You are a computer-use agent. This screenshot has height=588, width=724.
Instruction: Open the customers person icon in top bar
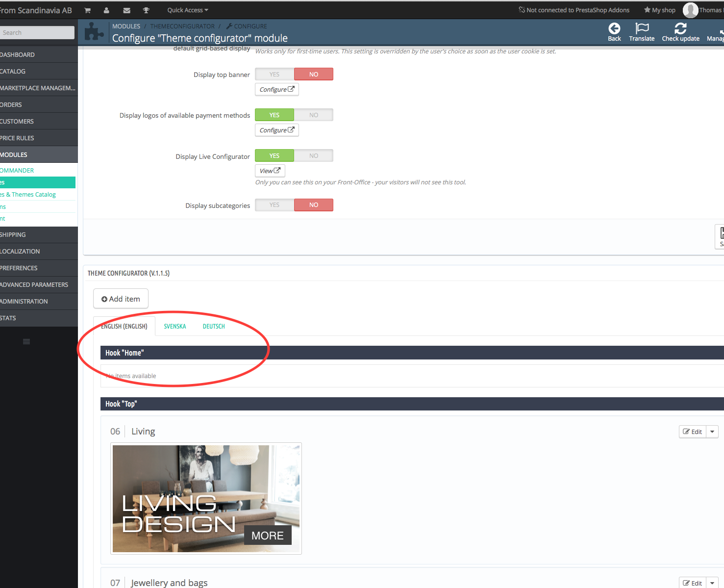[x=106, y=10]
